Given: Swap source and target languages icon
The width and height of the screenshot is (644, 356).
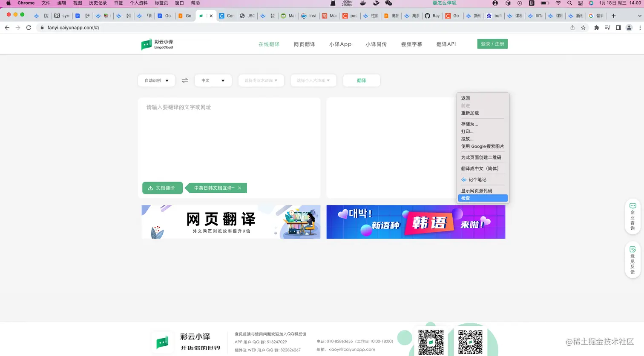Looking at the screenshot, I should [x=185, y=80].
